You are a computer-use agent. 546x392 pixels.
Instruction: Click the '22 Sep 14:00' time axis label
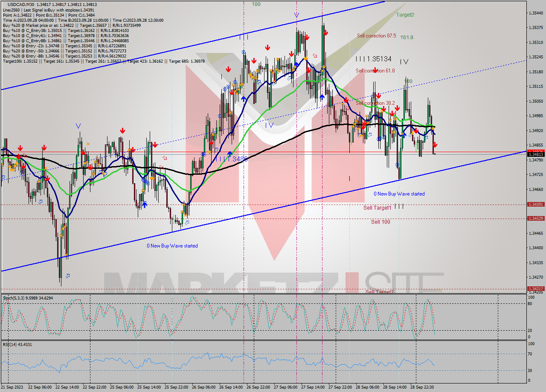pyautogui.click(x=67, y=387)
